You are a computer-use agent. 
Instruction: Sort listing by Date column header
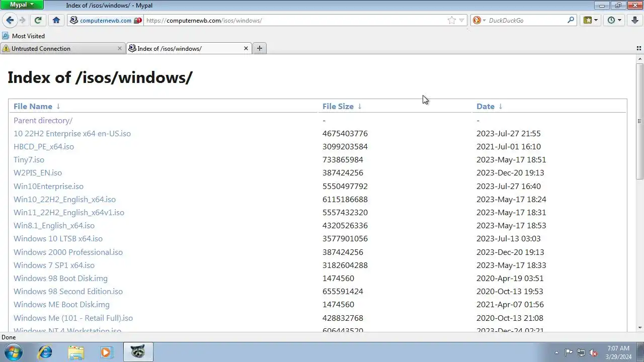click(486, 106)
